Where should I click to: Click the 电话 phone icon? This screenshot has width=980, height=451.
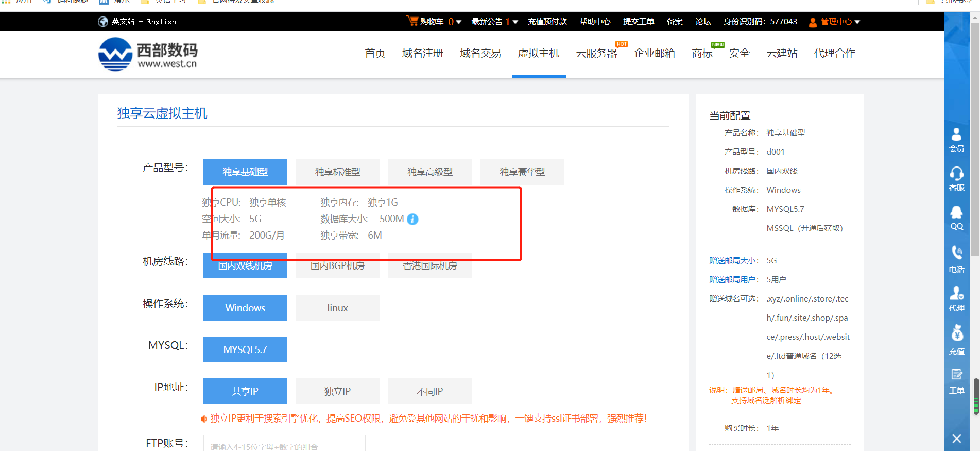click(x=956, y=259)
